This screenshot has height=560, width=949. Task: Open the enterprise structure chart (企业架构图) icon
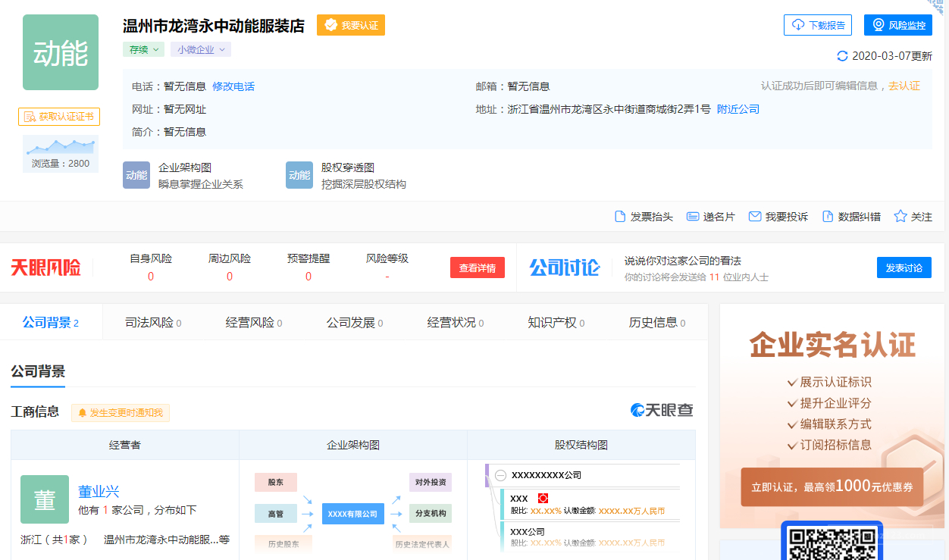(x=136, y=175)
